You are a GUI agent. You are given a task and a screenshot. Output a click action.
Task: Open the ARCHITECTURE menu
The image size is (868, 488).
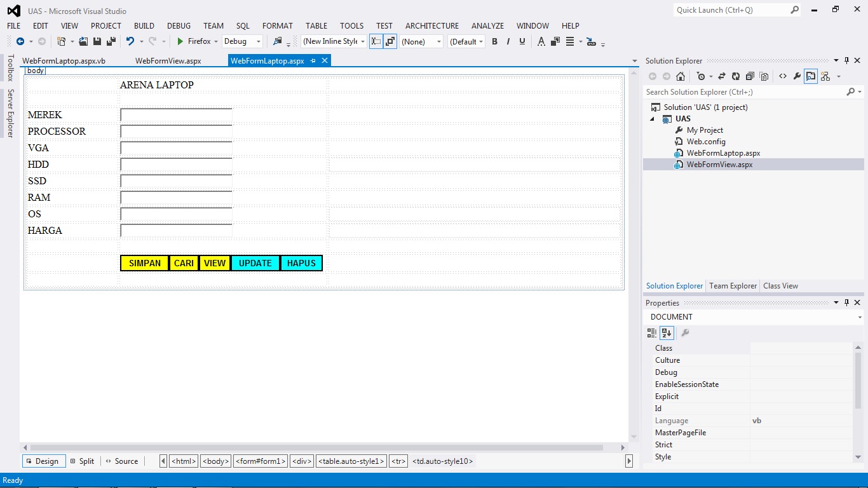431,25
